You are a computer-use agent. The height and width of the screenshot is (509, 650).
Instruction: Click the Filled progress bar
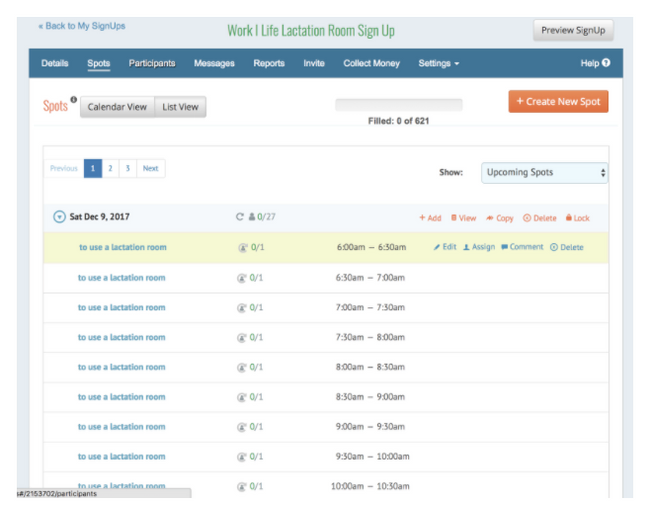[x=399, y=105]
